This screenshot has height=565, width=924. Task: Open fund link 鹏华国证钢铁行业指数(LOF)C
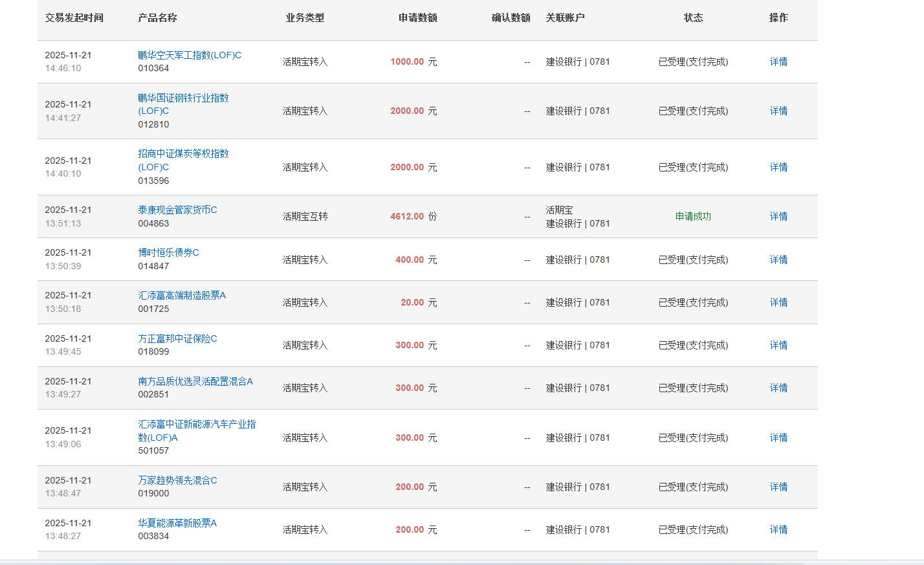(x=183, y=104)
